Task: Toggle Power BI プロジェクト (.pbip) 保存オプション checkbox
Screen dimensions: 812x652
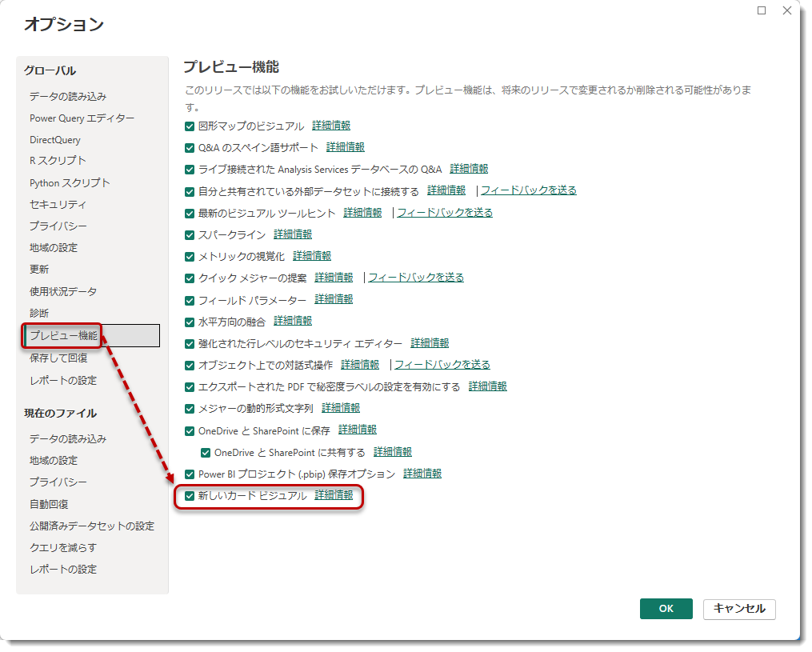Action: coord(190,474)
